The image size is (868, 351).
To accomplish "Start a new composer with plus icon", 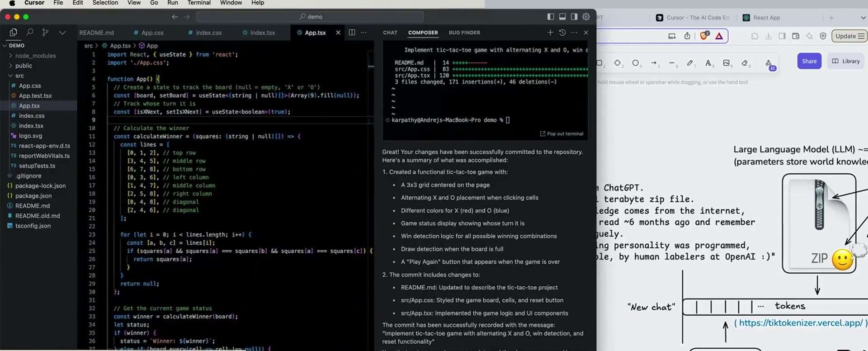I will point(550,33).
